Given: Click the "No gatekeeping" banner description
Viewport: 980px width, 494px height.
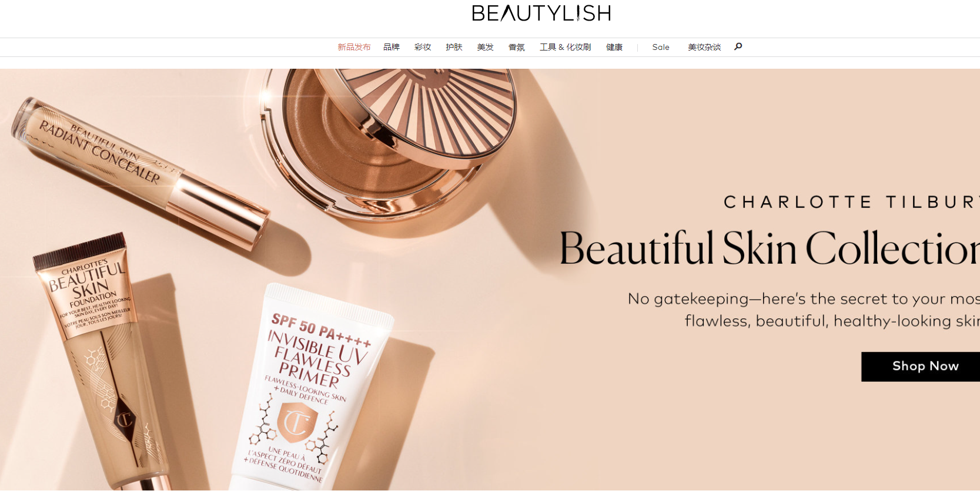Looking at the screenshot, I should 804,310.
